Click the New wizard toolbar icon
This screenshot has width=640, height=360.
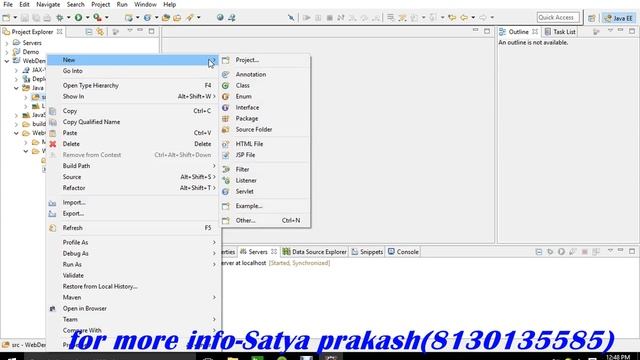tap(6, 18)
